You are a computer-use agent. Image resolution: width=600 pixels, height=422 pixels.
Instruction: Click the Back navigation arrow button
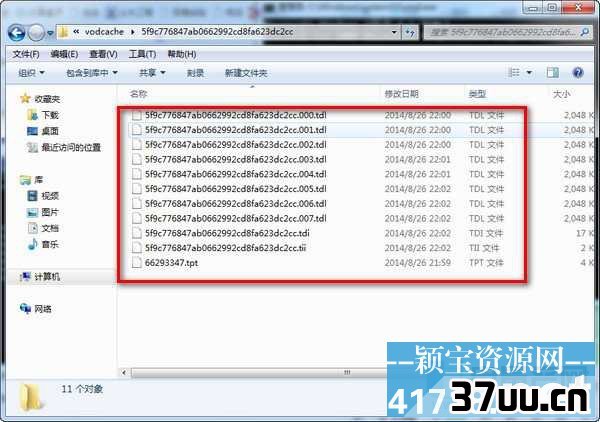[16, 33]
